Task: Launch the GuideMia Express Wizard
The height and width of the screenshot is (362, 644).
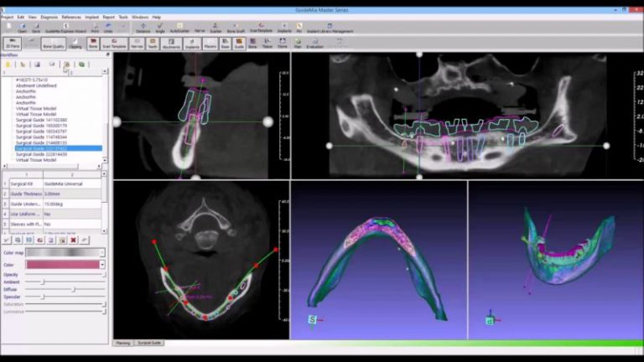Action: tap(62, 28)
